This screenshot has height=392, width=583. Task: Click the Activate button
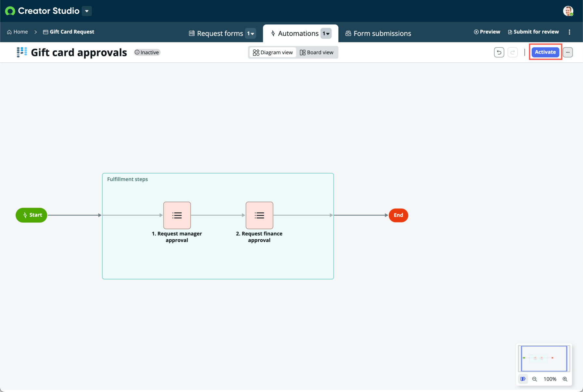pos(545,52)
